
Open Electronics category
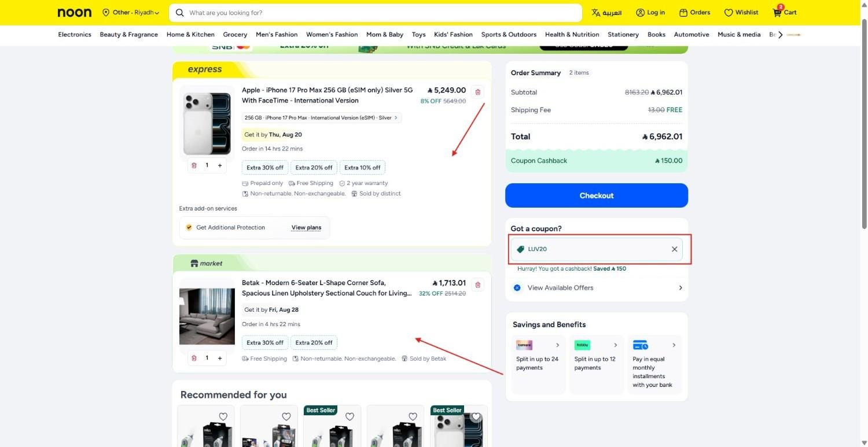[75, 35]
